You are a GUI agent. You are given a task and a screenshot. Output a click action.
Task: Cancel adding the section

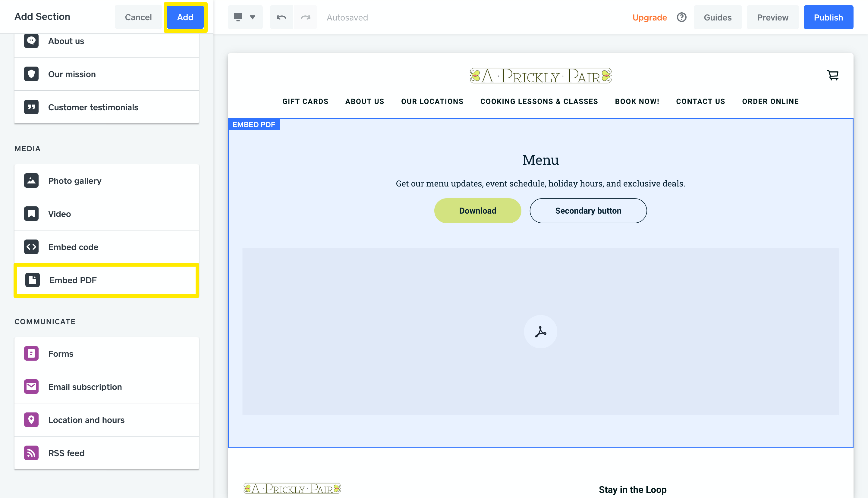click(x=138, y=17)
